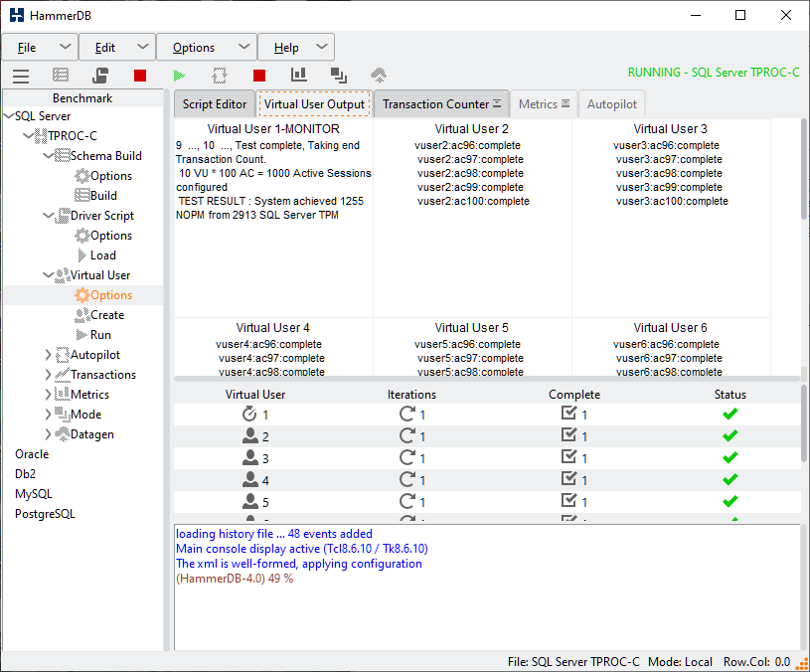Click the overlapping squares metrics toolbar icon
The image size is (810, 672).
[339, 76]
